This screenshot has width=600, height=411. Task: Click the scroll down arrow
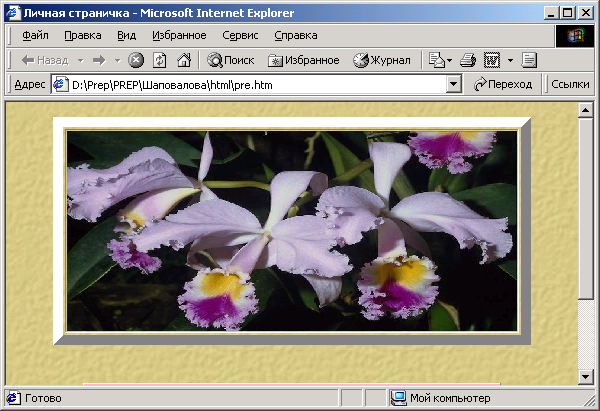click(x=585, y=377)
